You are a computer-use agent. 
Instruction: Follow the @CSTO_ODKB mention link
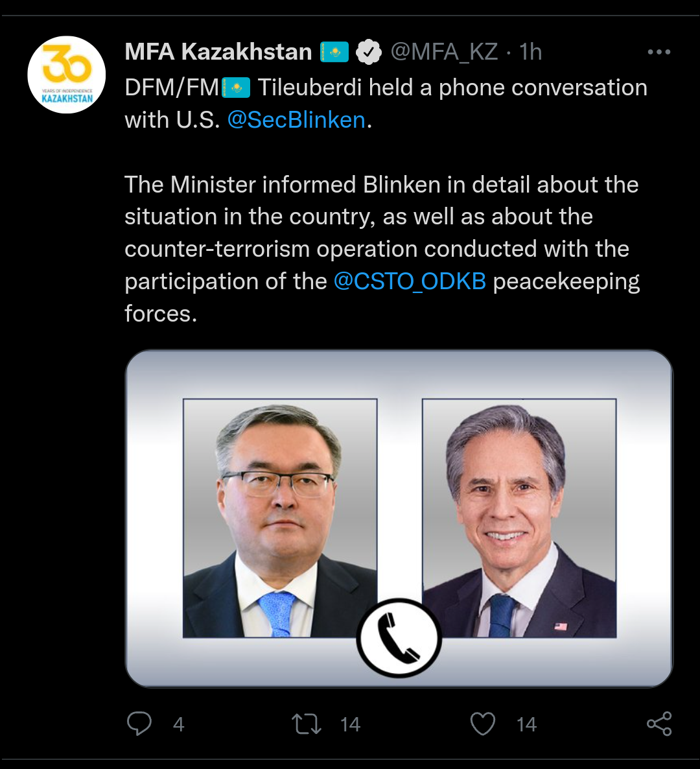(x=410, y=281)
